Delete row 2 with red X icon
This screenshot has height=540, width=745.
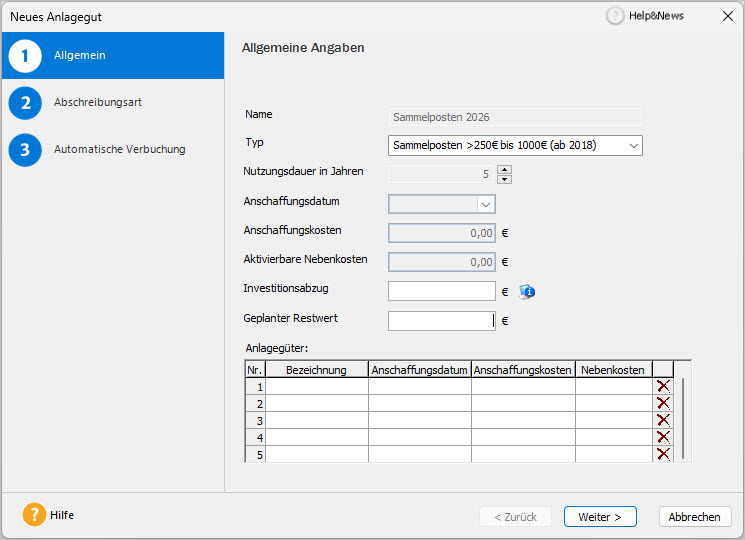(663, 403)
